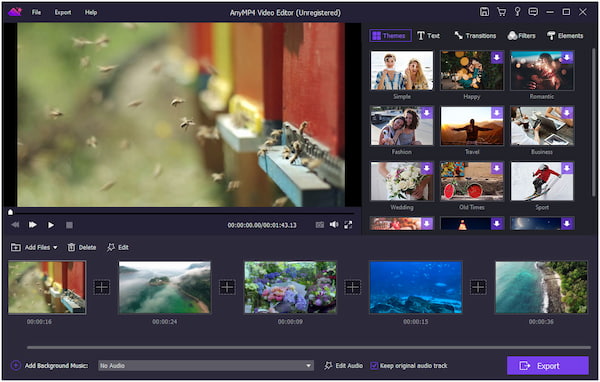This screenshot has height=382, width=600.
Task: Click the Delete button
Action: (82, 247)
